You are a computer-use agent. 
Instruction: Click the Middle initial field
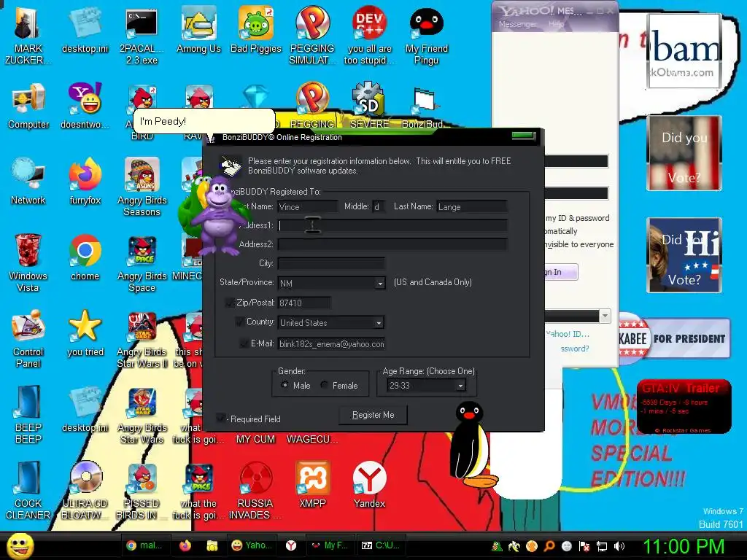pyautogui.click(x=379, y=206)
